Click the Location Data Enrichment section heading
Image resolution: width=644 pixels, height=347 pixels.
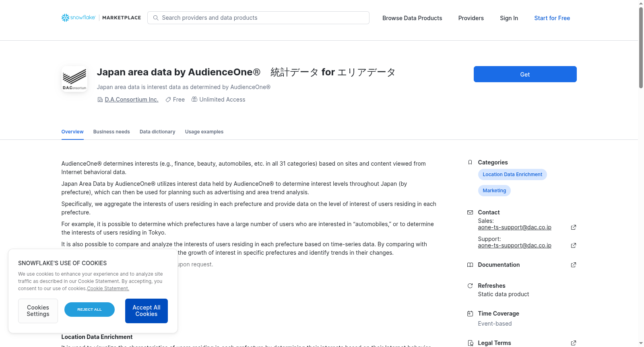(97, 337)
